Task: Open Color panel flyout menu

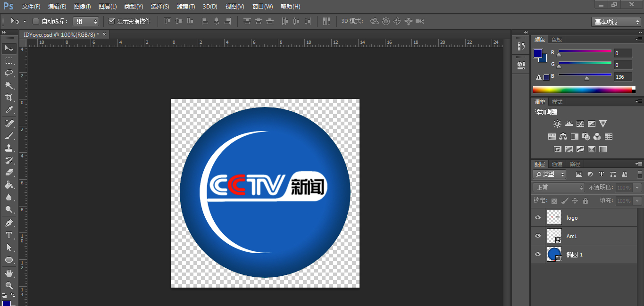Action: 639,40
